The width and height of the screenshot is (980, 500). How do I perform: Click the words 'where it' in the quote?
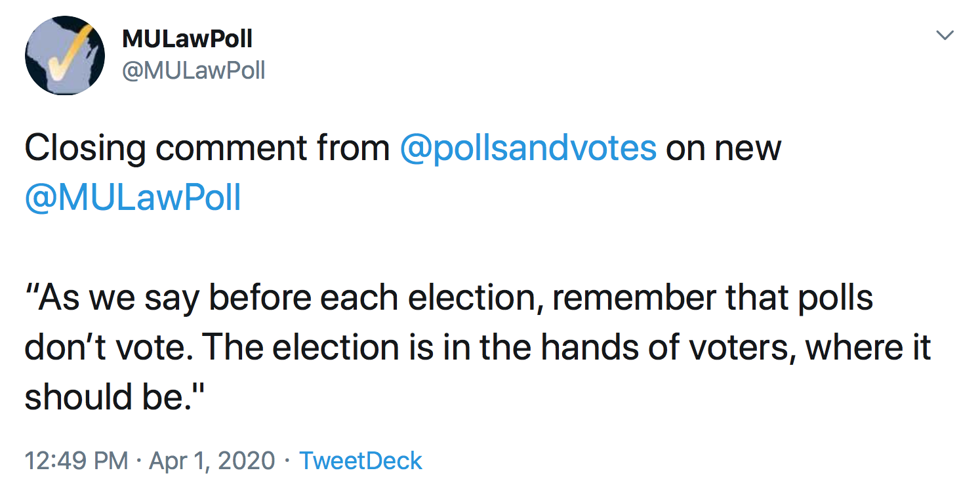tap(868, 348)
